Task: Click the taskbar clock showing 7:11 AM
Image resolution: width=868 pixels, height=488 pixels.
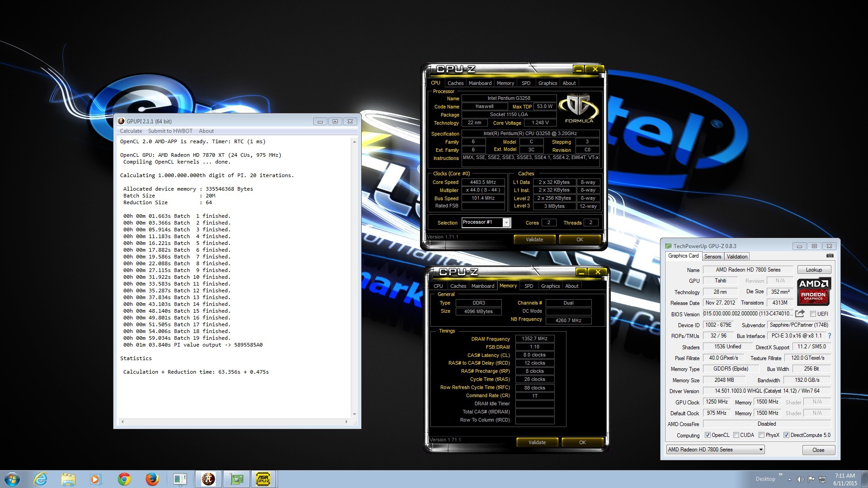Action: (844, 479)
